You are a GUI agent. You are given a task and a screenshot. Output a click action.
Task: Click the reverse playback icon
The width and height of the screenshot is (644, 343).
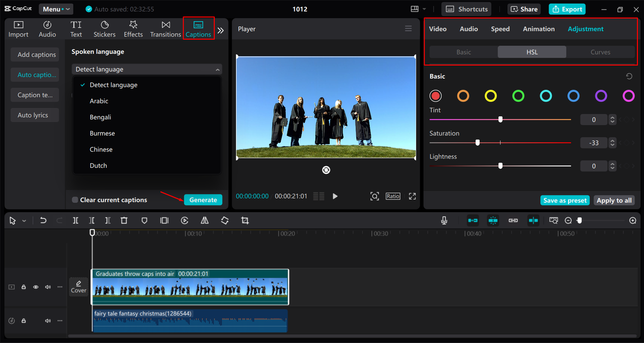coord(185,221)
